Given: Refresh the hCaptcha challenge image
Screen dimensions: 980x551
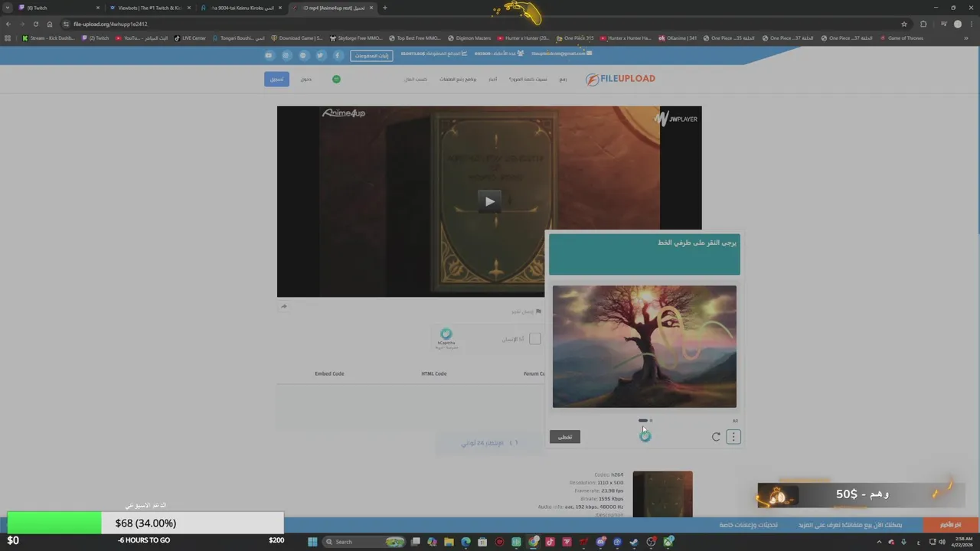Looking at the screenshot, I should click(716, 437).
